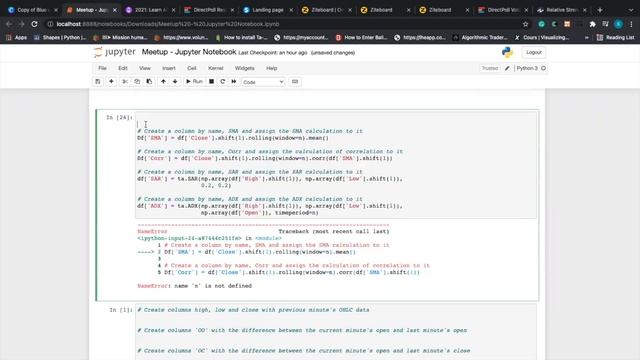Rename the notebook title Meetup - Jupyter Notebook

pos(189,52)
